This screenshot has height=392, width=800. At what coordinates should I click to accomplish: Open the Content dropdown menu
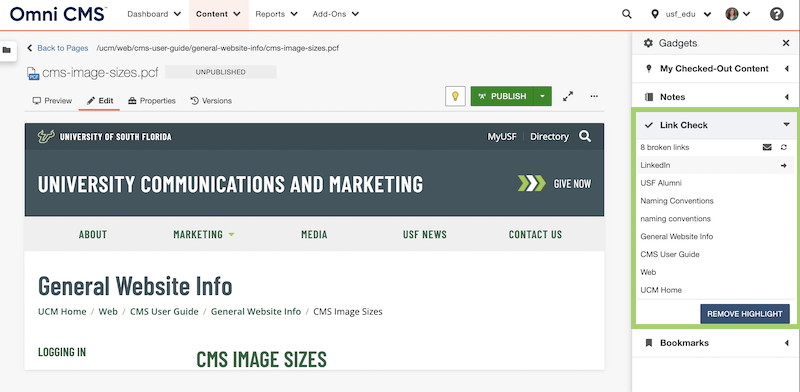click(x=218, y=14)
